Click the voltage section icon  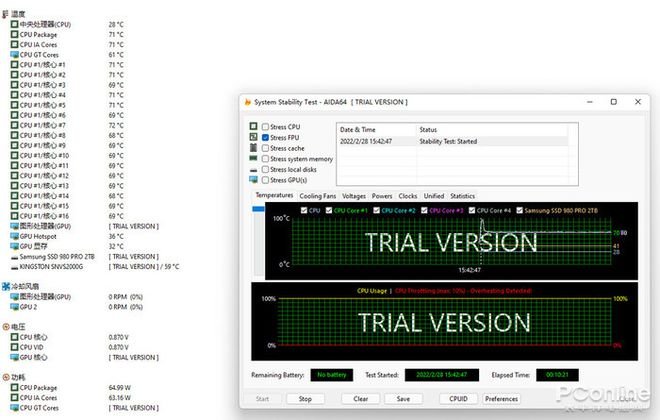(x=5, y=326)
